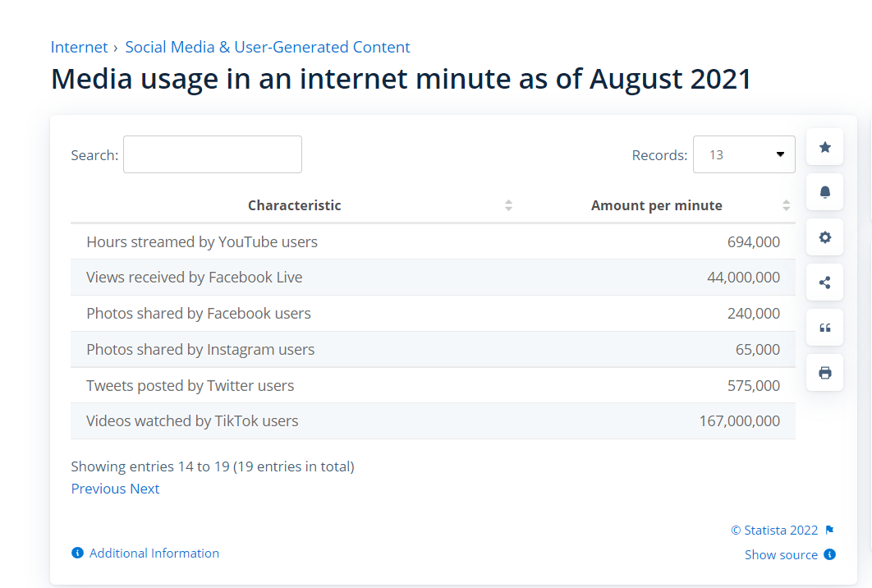The width and height of the screenshot is (872, 588).
Task: Open the Additional Information link
Action: (154, 554)
